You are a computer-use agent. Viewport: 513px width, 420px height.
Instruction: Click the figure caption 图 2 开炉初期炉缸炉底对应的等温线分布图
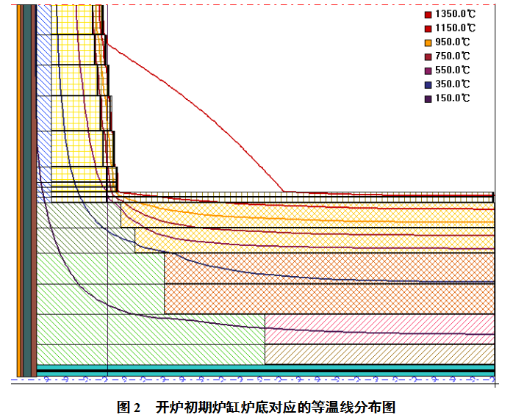pos(256,408)
